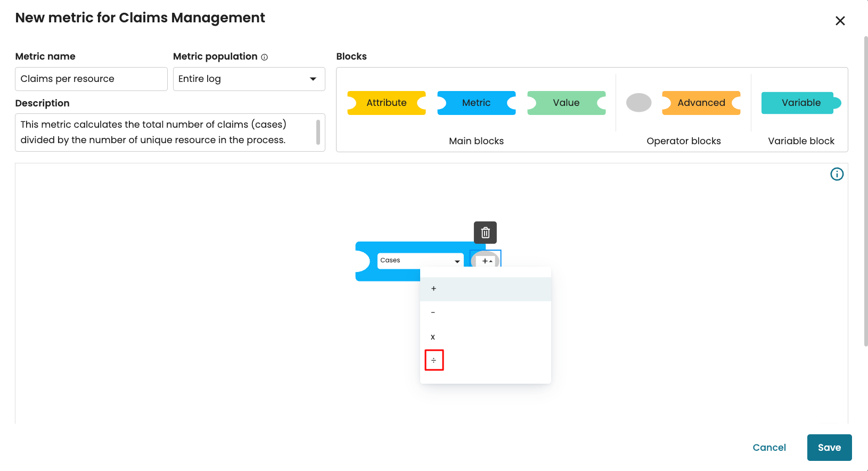Select the blue Metric block
Image resolution: width=868 pixels, height=471 pixels.
coord(476,103)
